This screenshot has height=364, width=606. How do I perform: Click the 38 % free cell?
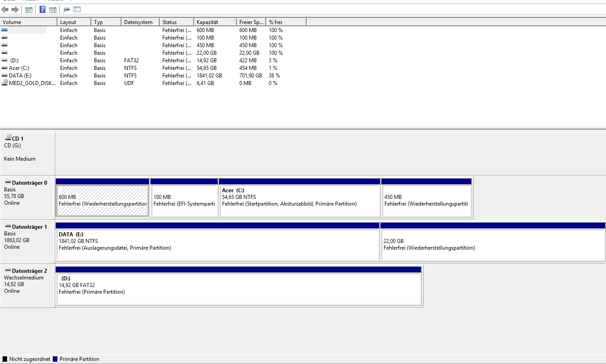coord(275,76)
